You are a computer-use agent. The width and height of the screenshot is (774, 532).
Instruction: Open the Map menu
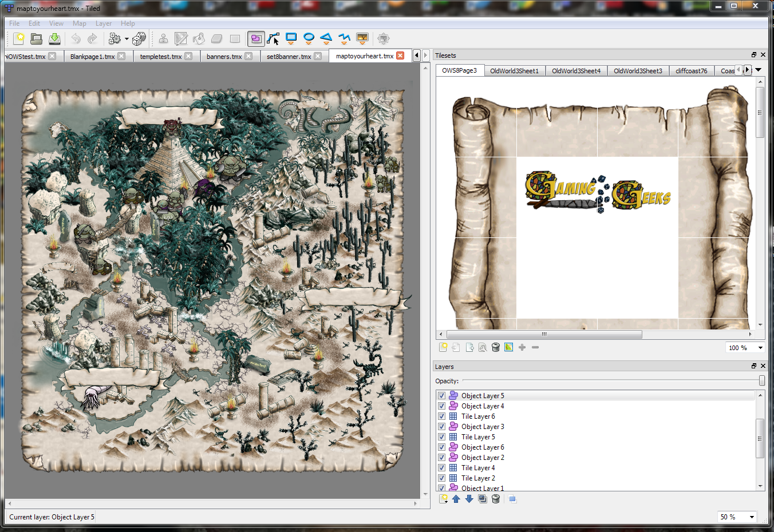pyautogui.click(x=80, y=23)
